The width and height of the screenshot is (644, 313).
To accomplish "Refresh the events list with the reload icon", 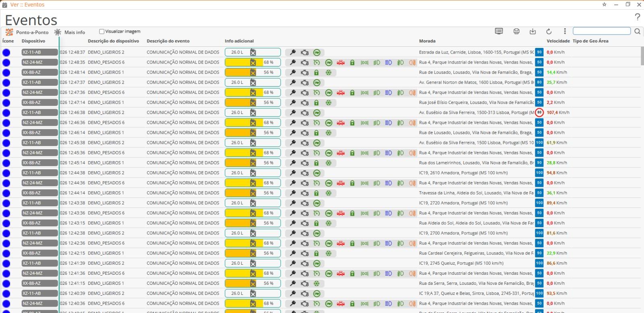I will [549, 31].
